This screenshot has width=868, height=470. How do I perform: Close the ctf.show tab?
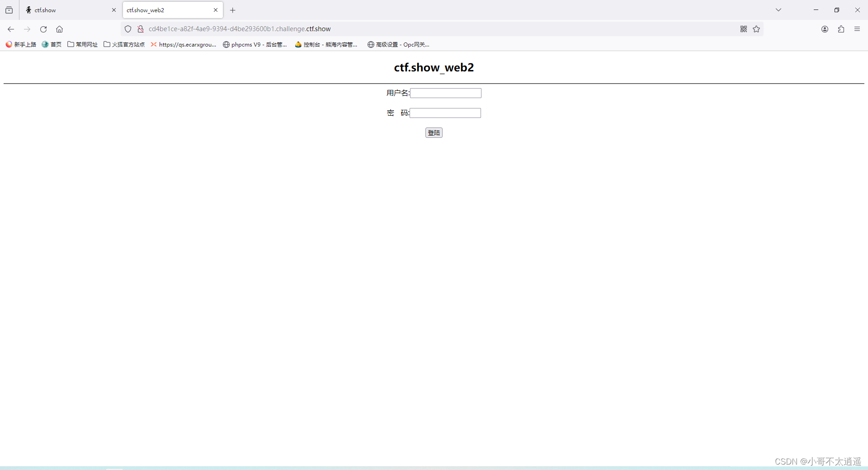click(114, 10)
